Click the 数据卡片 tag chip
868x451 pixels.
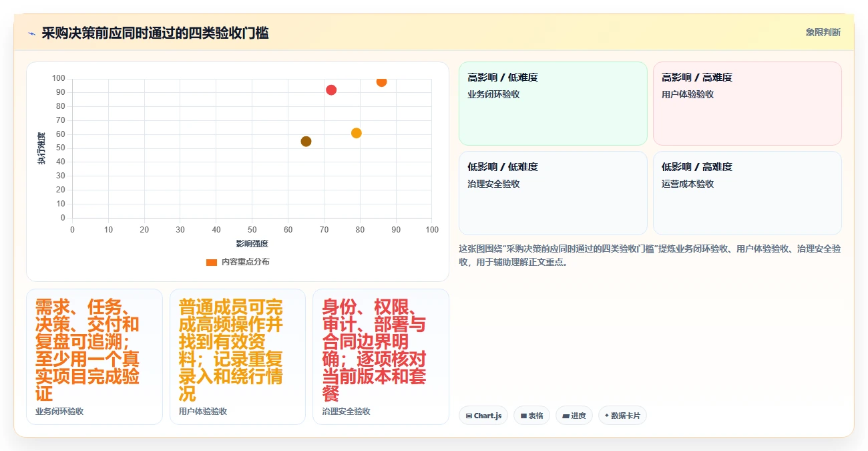click(622, 416)
